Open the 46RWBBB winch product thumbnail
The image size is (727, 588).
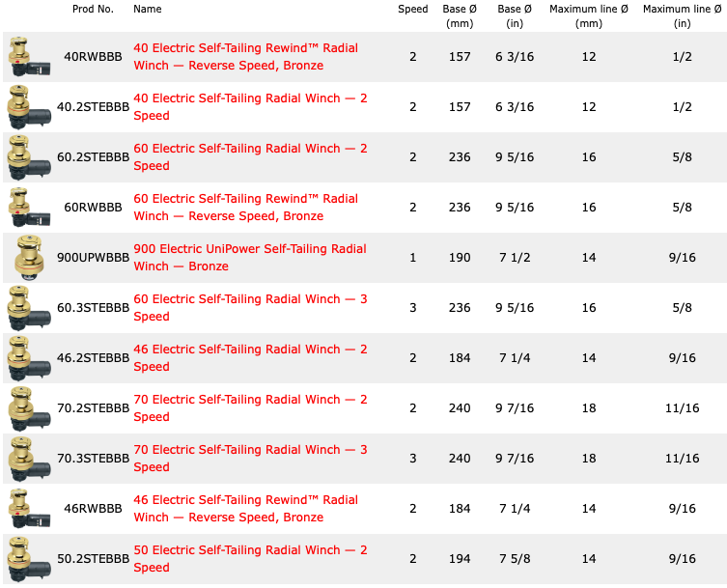coord(30,509)
